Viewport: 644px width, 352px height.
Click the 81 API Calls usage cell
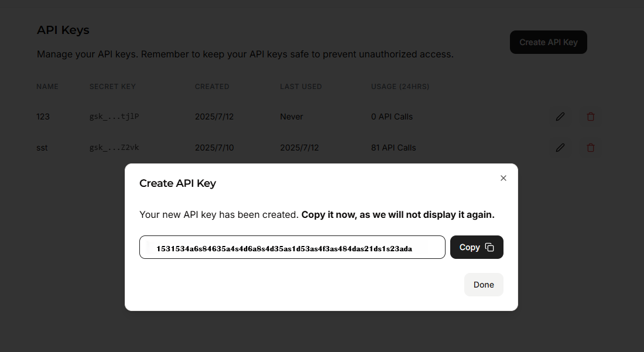(393, 148)
